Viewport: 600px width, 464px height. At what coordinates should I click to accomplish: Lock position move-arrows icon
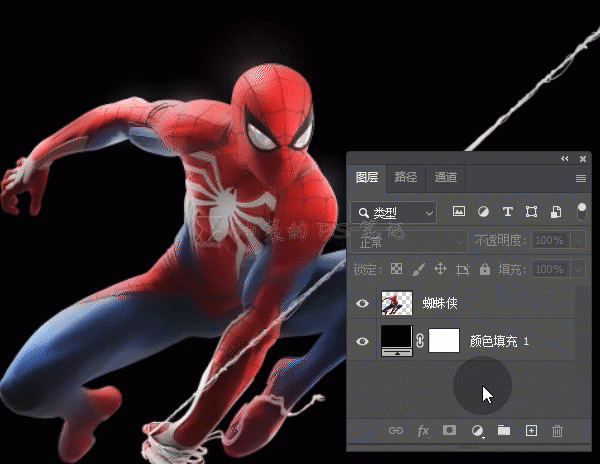point(440,269)
